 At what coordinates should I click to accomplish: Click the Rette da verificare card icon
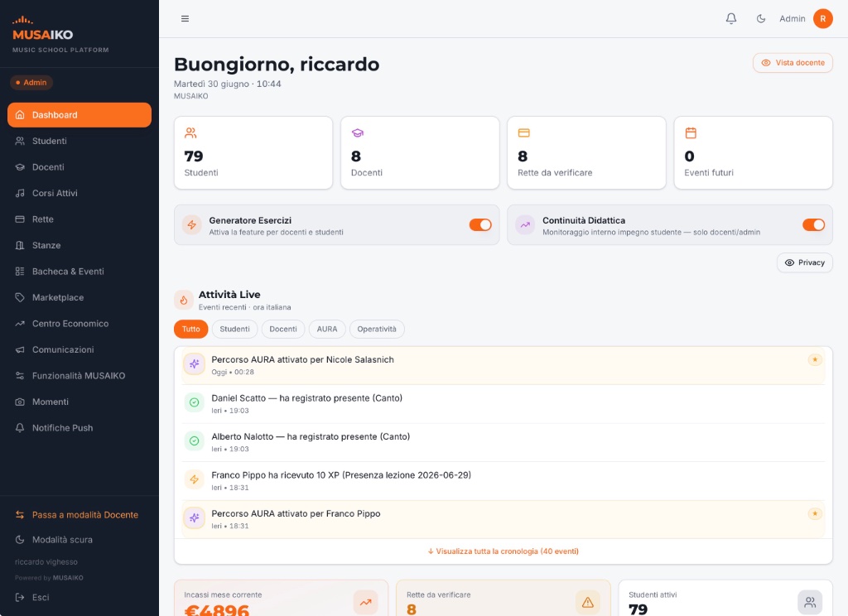tap(524, 133)
